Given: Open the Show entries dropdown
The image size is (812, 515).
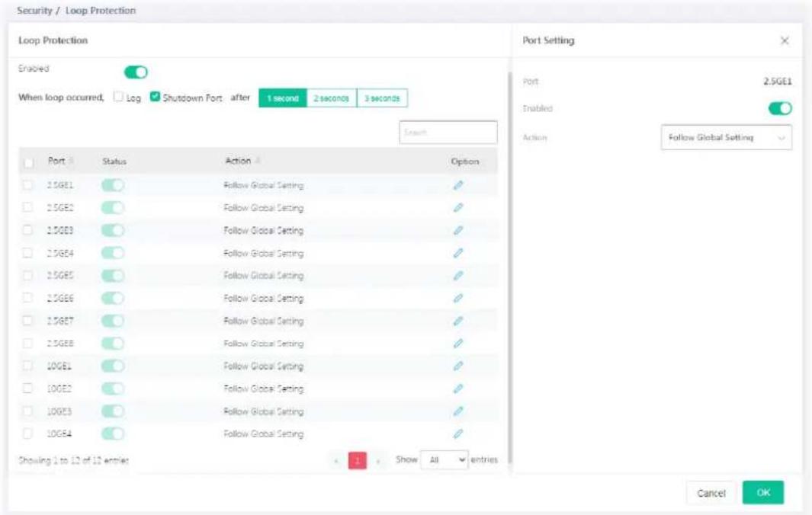Looking at the screenshot, I should (x=445, y=459).
